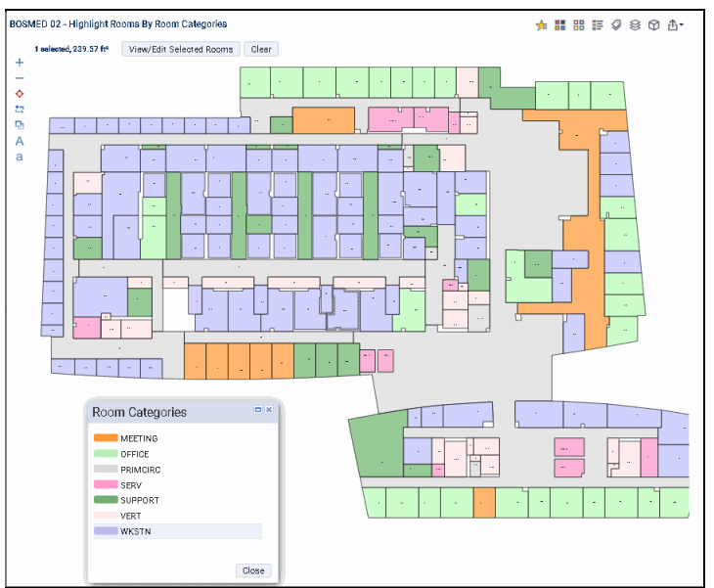The image size is (714, 588).
Task: Click the layers stack icon
Action: click(x=635, y=25)
